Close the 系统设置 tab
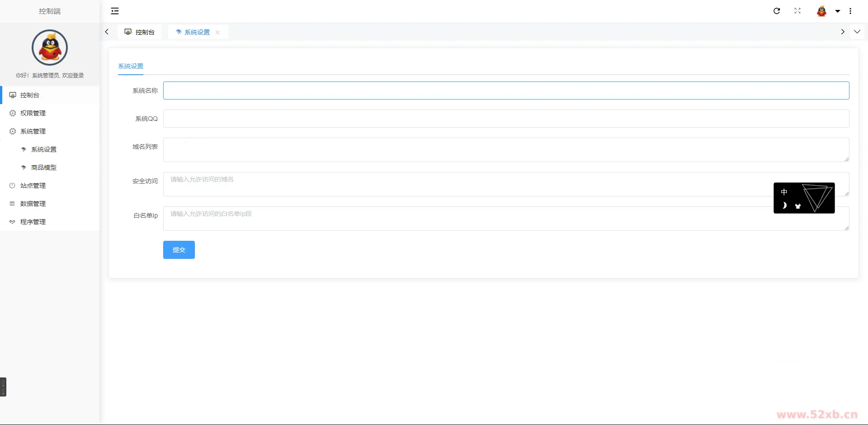The height and width of the screenshot is (425, 868). coord(217,32)
